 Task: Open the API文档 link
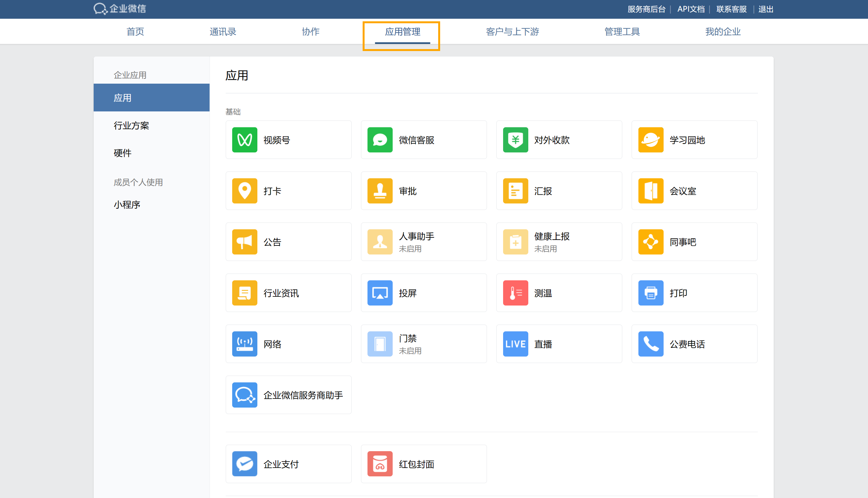coord(691,9)
